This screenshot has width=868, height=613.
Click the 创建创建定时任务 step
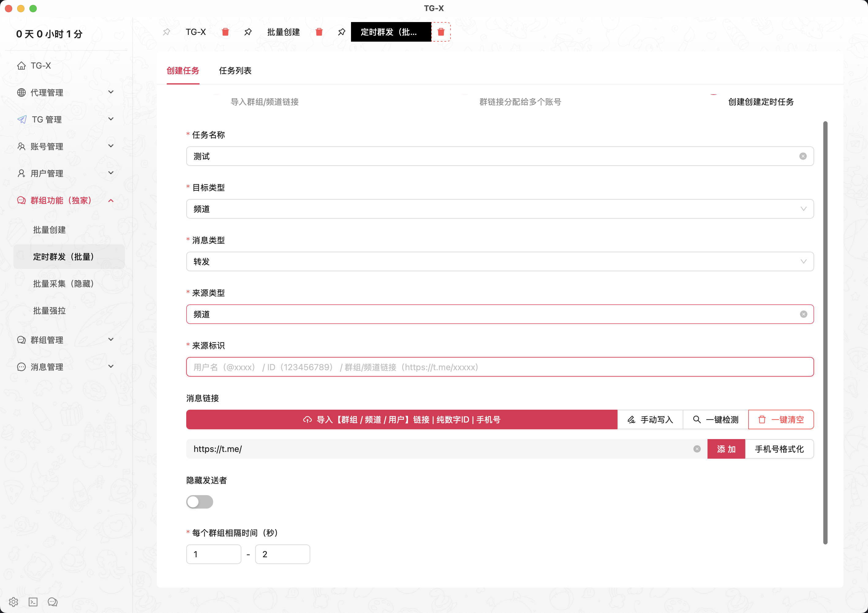pyautogui.click(x=760, y=102)
